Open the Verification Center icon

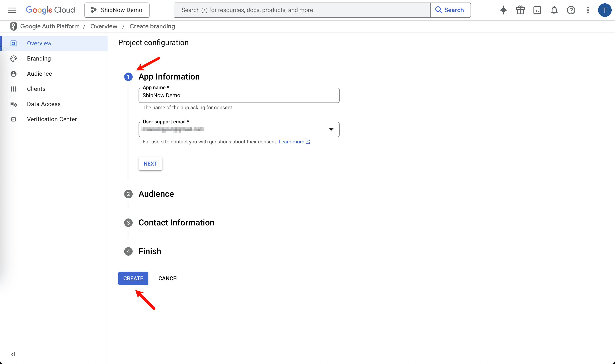pos(14,119)
